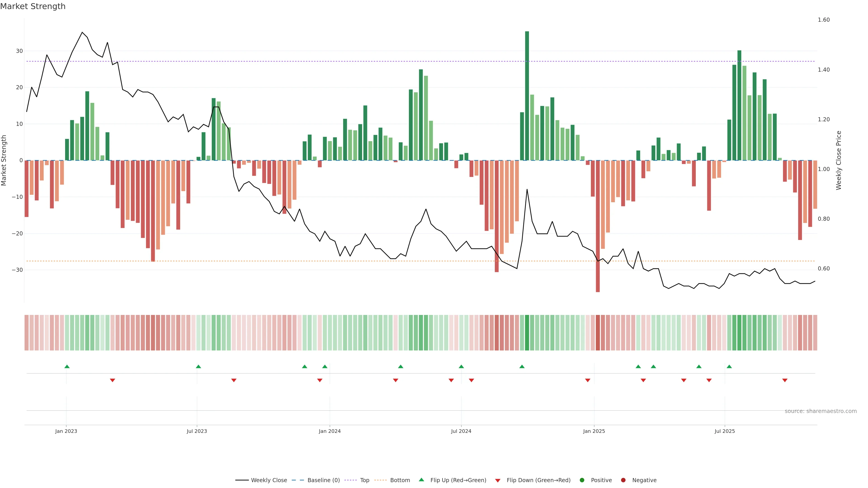
Task: Click the Market Strength chart title
Action: click(x=33, y=6)
